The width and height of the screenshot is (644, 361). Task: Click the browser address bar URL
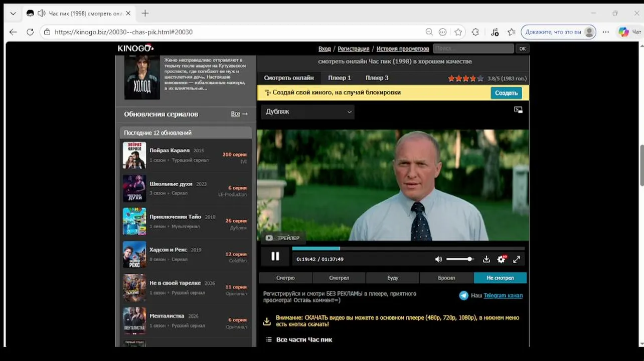coord(123,32)
